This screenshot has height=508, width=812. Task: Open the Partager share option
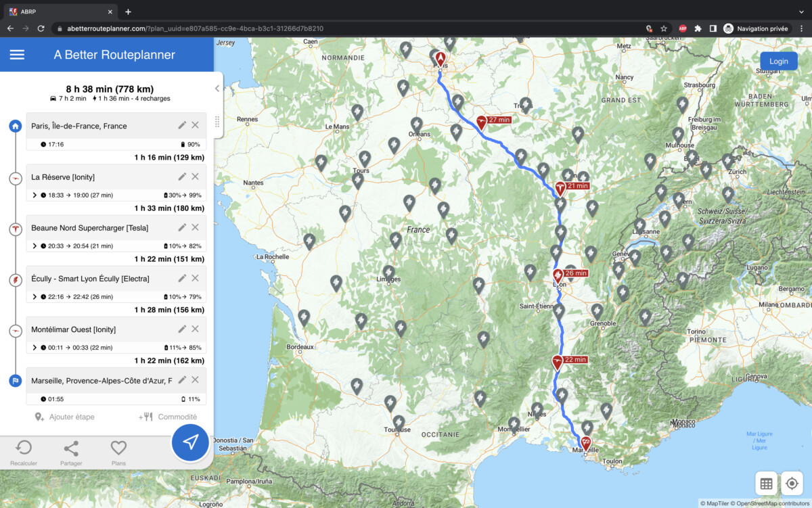pyautogui.click(x=71, y=453)
